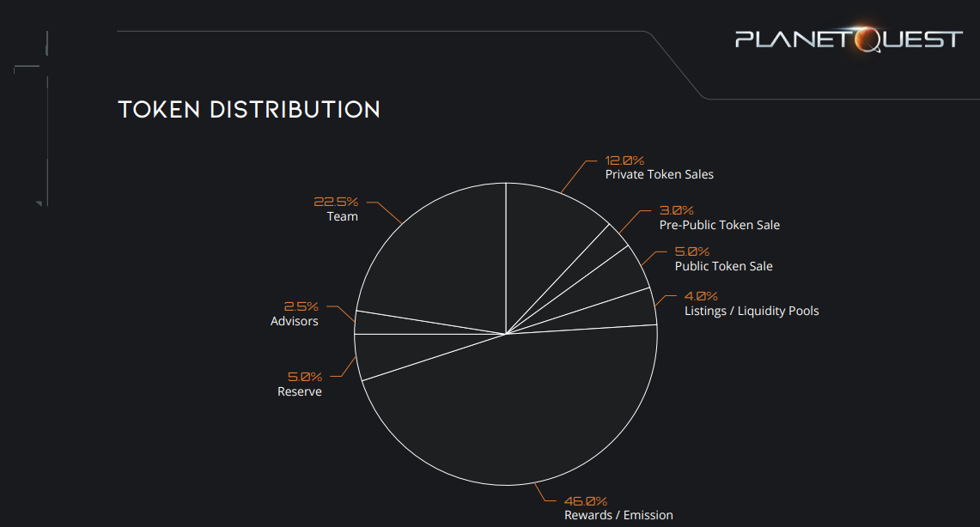
Task: Click the Pre-Public Token Sale label
Action: coord(719,225)
